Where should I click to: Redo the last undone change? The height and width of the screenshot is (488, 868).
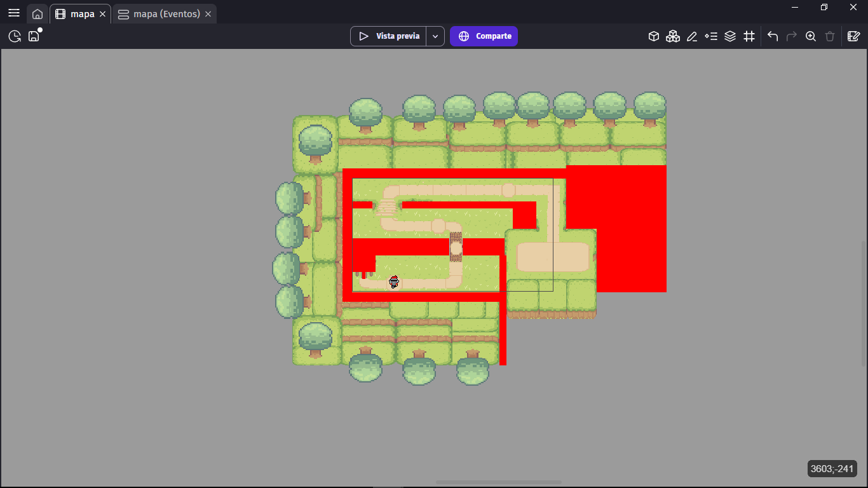point(792,36)
